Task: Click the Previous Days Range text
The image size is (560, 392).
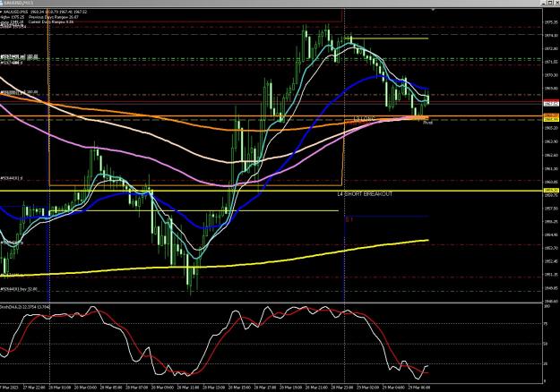Action: click(54, 17)
